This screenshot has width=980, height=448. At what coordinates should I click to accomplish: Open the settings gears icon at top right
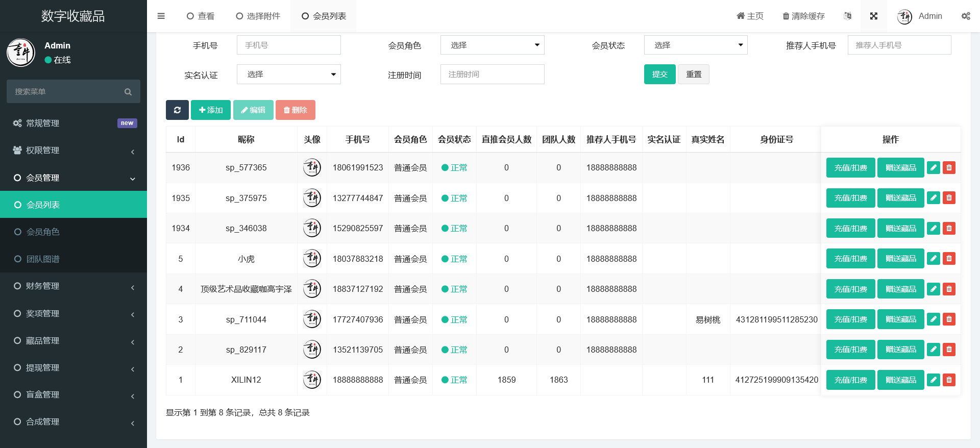tap(965, 16)
